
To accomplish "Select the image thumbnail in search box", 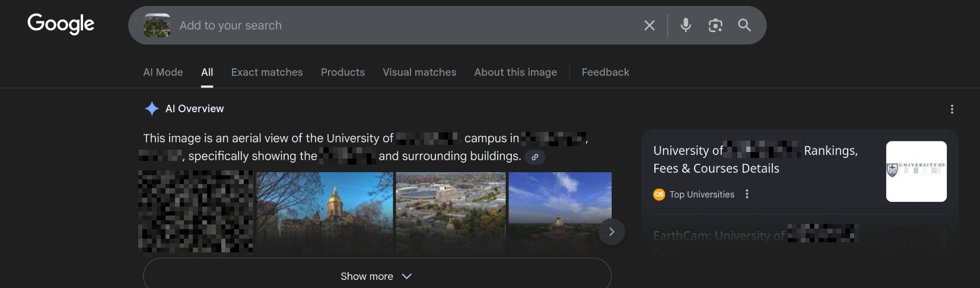I will [x=157, y=26].
